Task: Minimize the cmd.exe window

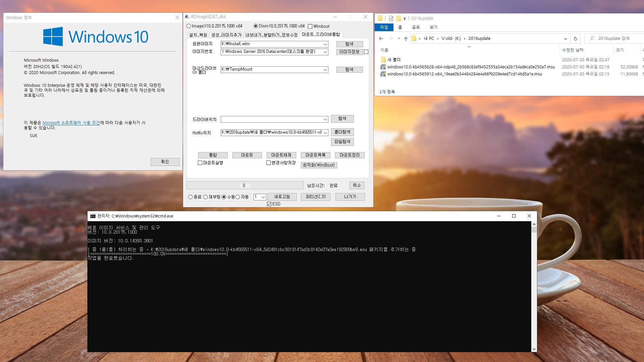Action: click(499, 216)
